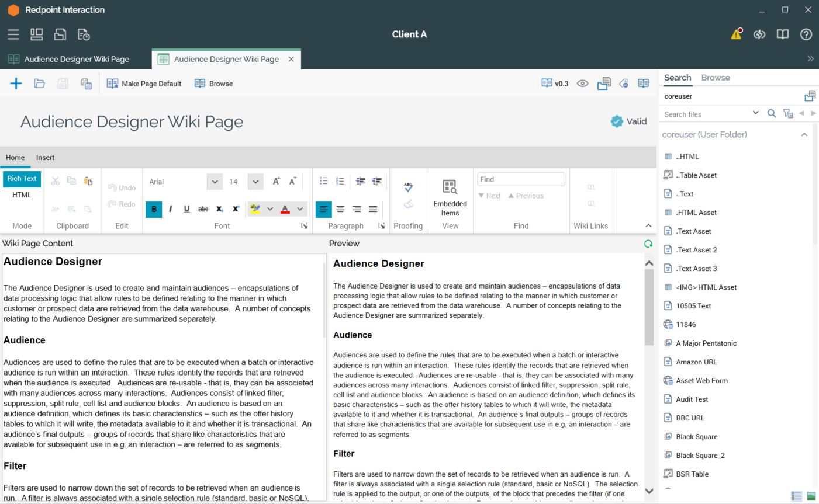Open the help question mark icon
This screenshot has width=819, height=504.
(x=806, y=34)
